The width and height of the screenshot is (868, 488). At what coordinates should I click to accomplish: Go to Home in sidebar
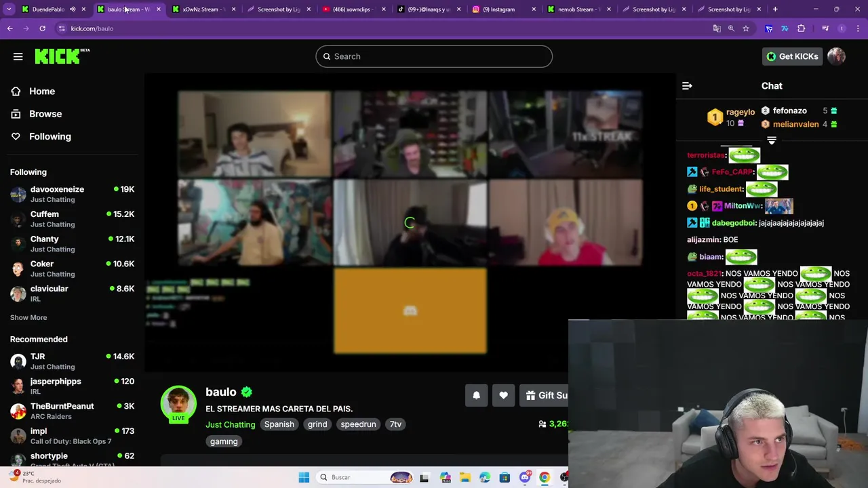click(42, 91)
